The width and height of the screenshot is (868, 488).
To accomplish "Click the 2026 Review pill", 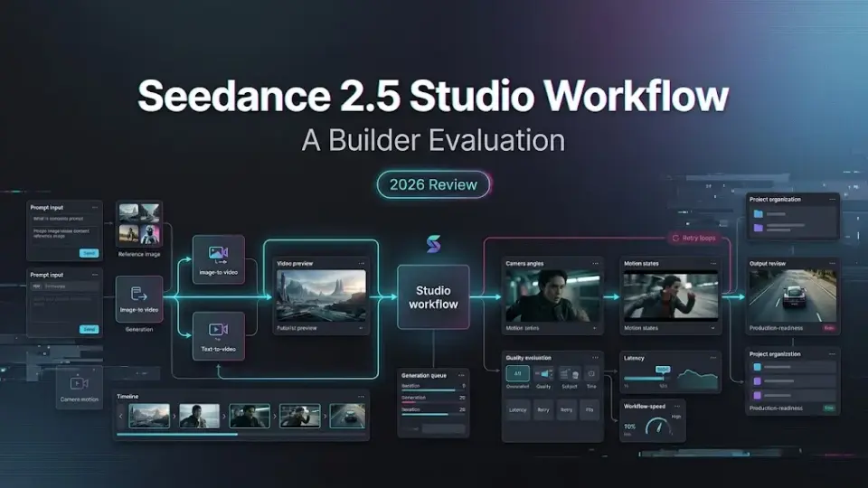I will pos(433,184).
